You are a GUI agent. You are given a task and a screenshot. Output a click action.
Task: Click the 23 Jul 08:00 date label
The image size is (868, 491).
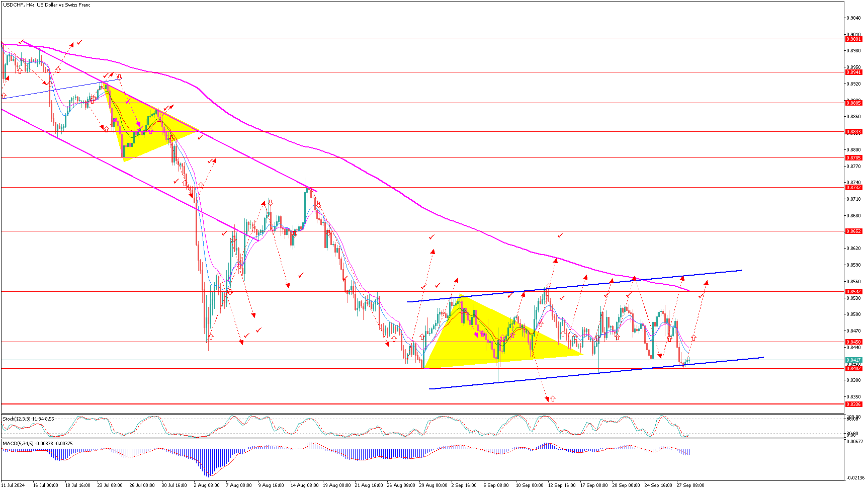110,485
